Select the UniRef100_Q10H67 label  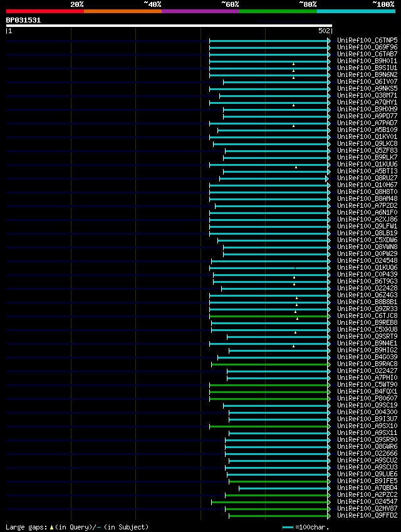[367, 185]
